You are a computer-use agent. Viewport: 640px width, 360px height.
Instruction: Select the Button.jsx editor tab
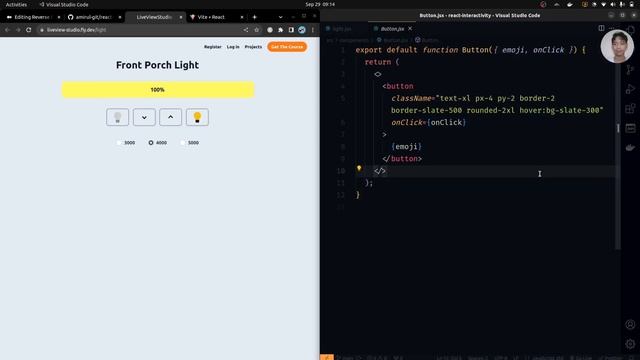pos(392,29)
